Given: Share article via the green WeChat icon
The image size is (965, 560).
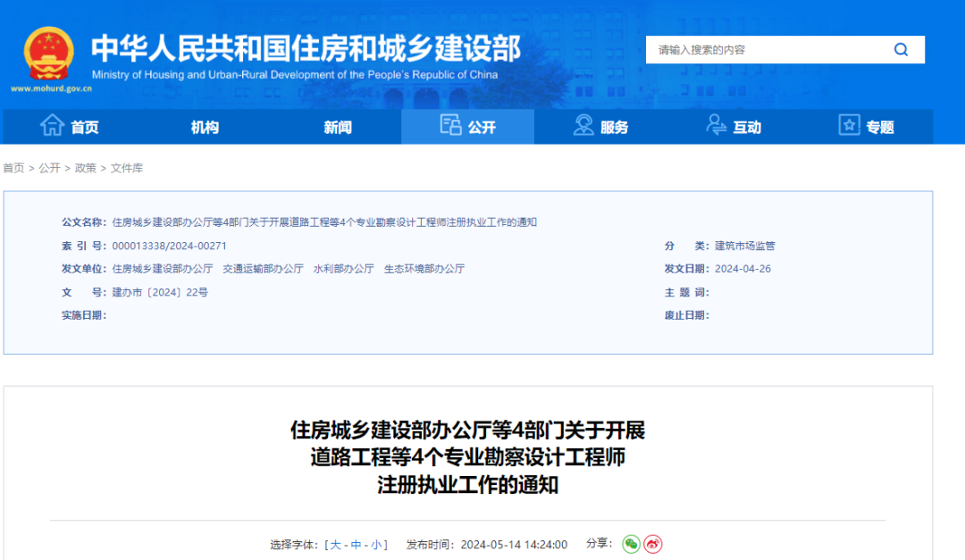Looking at the screenshot, I should 632,543.
